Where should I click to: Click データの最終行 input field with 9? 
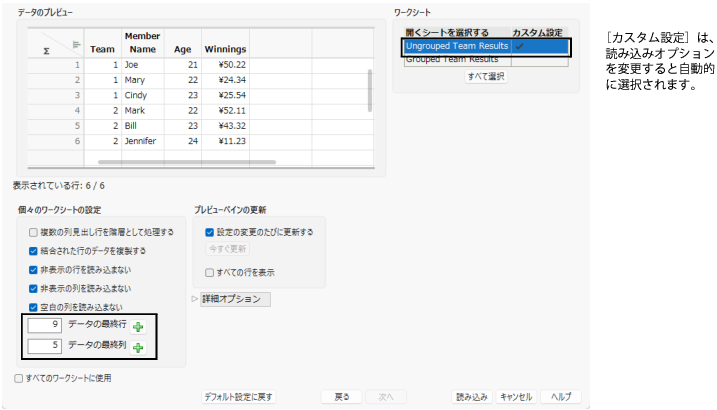point(44,325)
